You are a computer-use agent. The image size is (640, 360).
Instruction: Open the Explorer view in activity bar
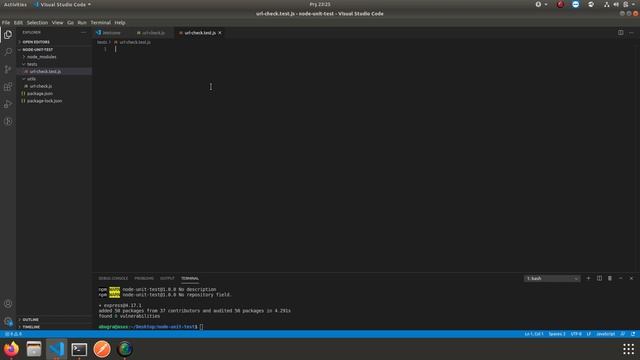point(8,35)
